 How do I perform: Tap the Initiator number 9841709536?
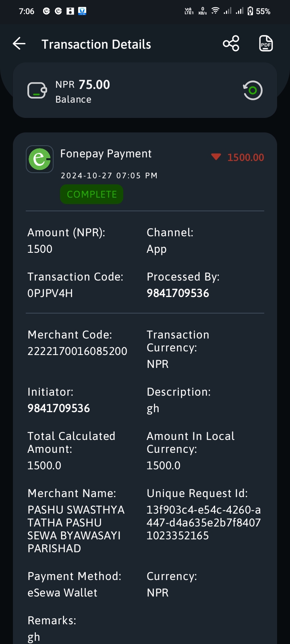point(58,409)
